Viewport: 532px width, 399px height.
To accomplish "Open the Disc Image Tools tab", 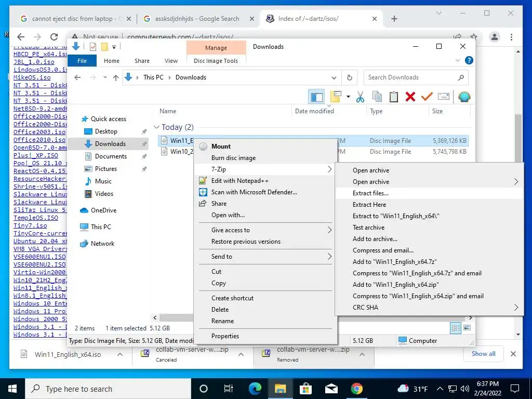I will pos(216,61).
